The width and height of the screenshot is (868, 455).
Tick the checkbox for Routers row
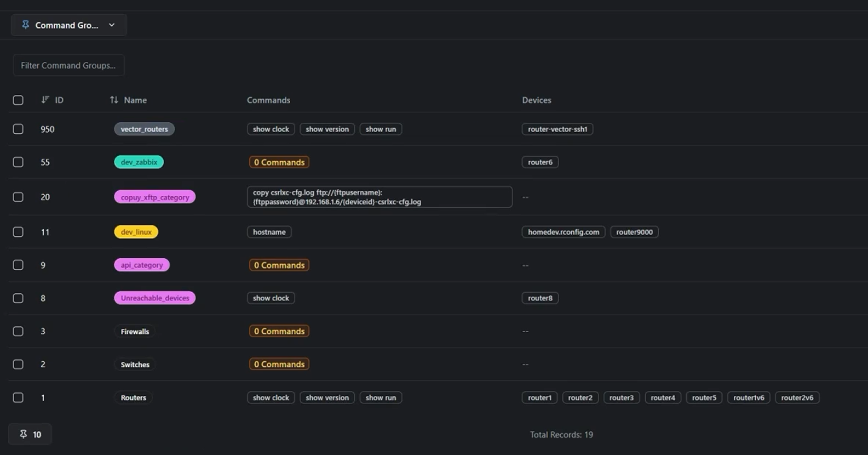[18, 397]
